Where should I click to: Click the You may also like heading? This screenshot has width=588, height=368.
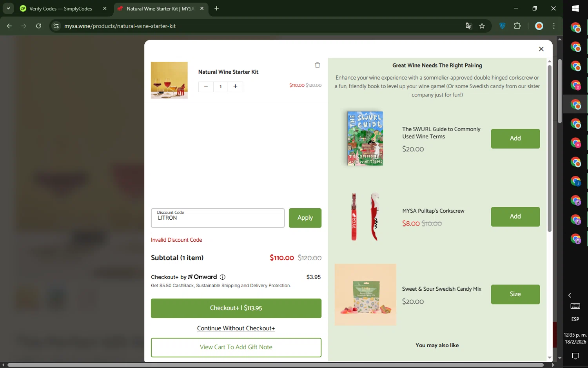coord(437,345)
